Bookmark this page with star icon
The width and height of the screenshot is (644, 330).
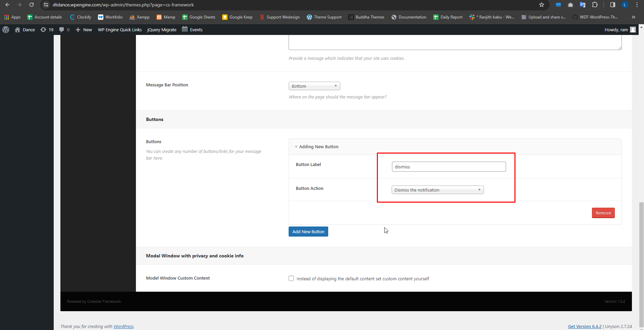[541, 5]
